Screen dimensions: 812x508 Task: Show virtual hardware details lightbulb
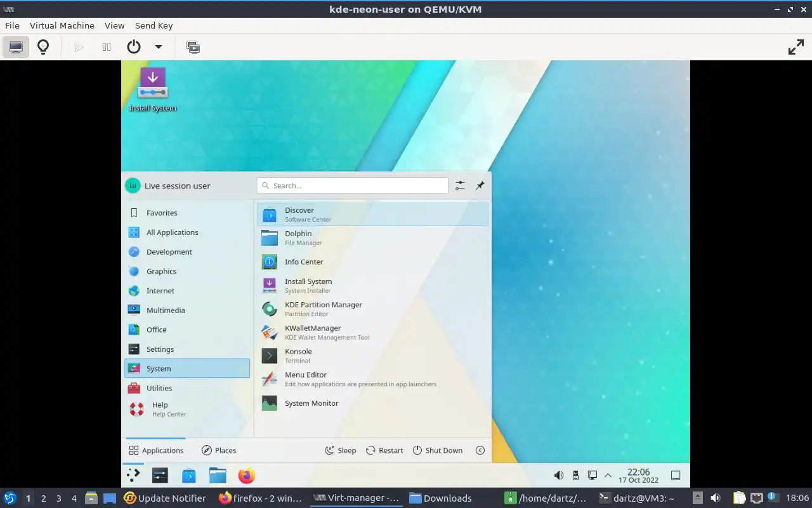(x=43, y=47)
